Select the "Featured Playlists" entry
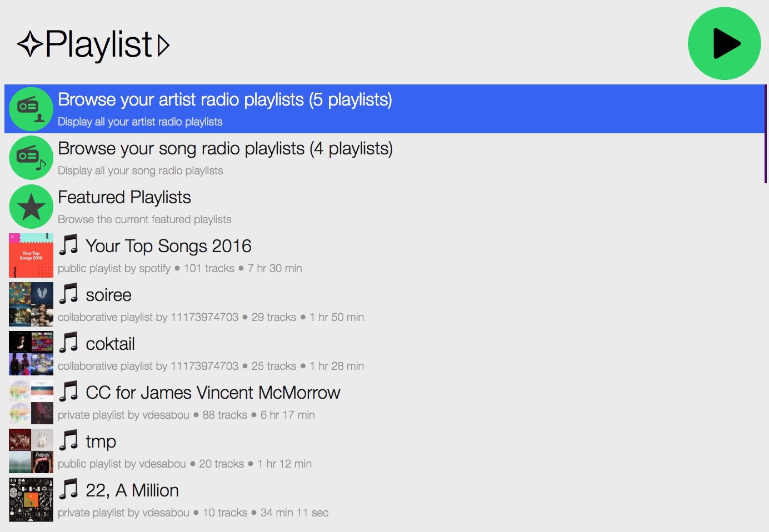 point(124,198)
